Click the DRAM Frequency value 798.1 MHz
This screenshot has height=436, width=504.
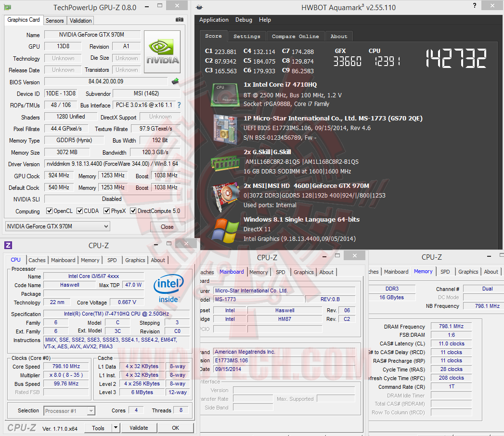(451, 326)
